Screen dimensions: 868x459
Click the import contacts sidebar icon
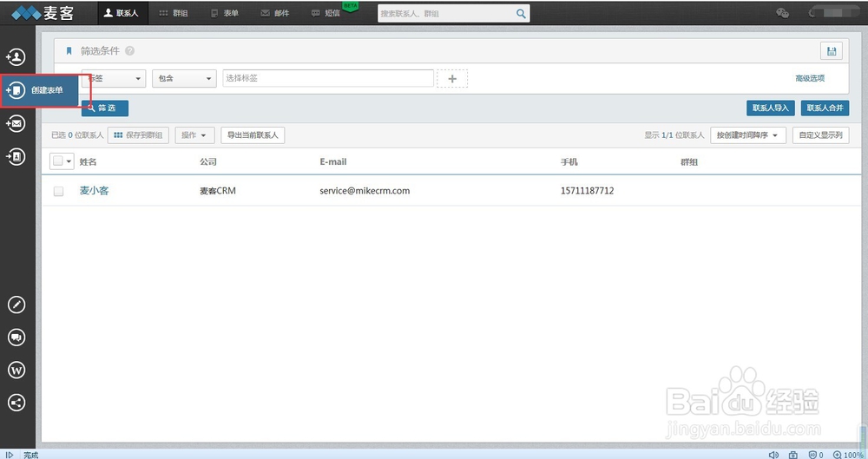tap(16, 156)
